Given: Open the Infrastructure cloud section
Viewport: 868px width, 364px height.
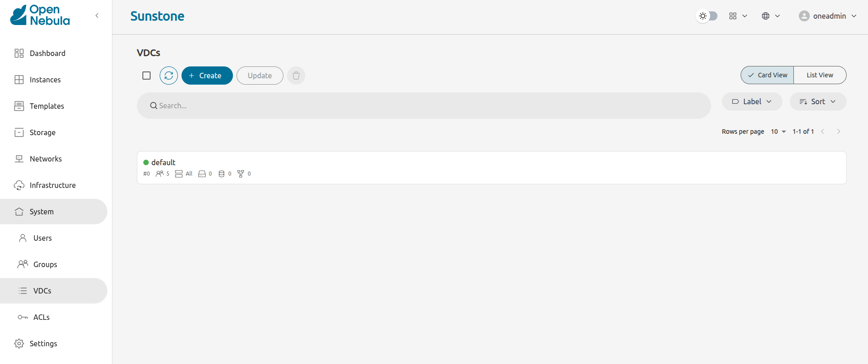Looking at the screenshot, I should 52,185.
